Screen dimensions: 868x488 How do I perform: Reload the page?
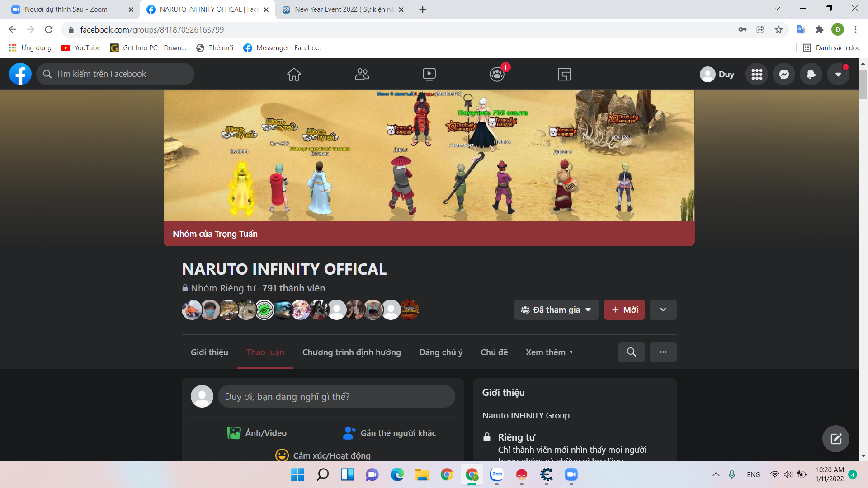point(49,29)
